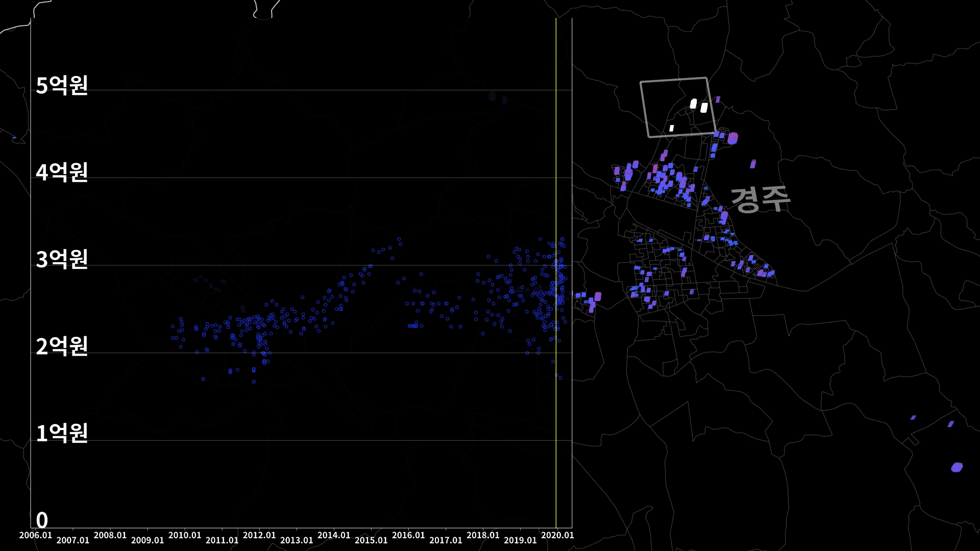Click the 2012.01 date label

pyautogui.click(x=259, y=535)
